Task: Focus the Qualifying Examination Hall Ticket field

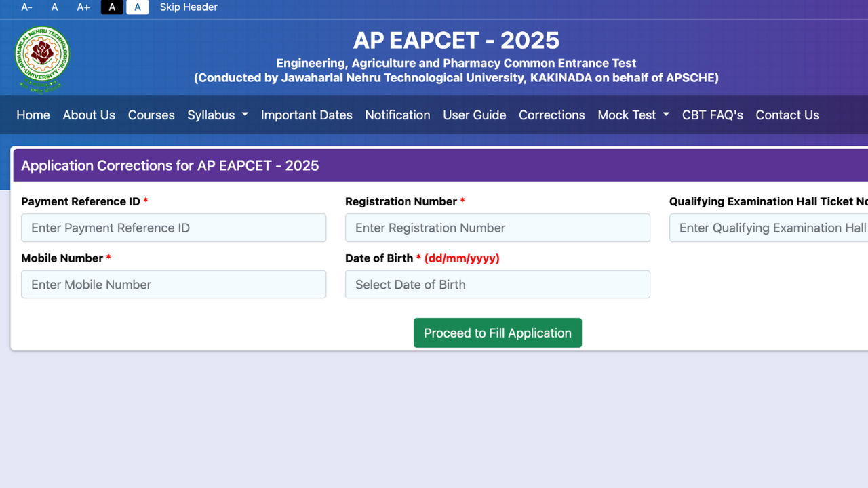Action: coord(768,228)
